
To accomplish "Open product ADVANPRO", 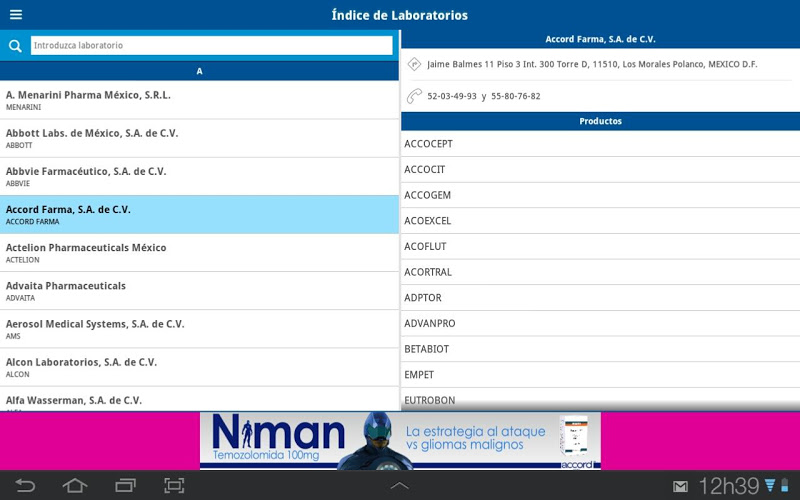I will 601,323.
